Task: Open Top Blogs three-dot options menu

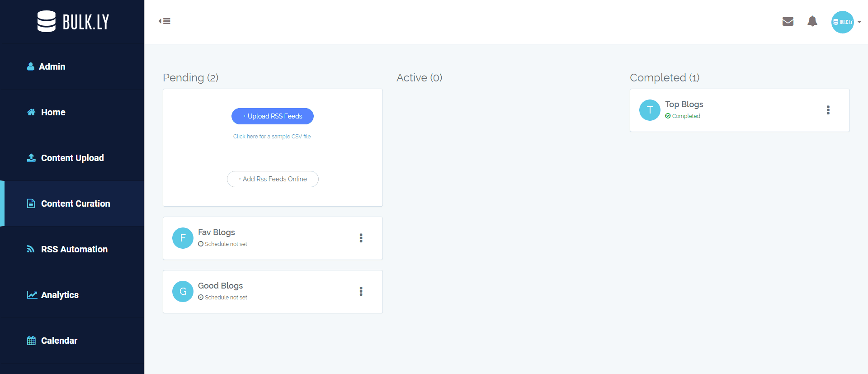Action: click(x=828, y=110)
